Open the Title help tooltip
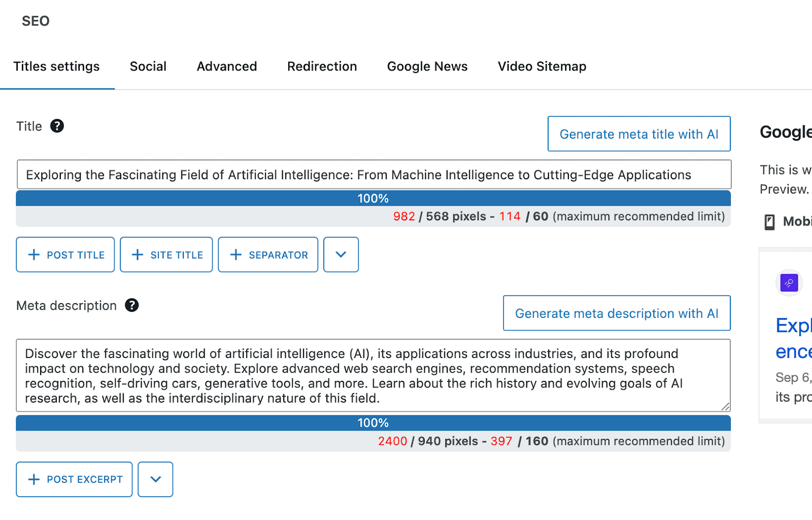812x520 pixels. [x=57, y=126]
